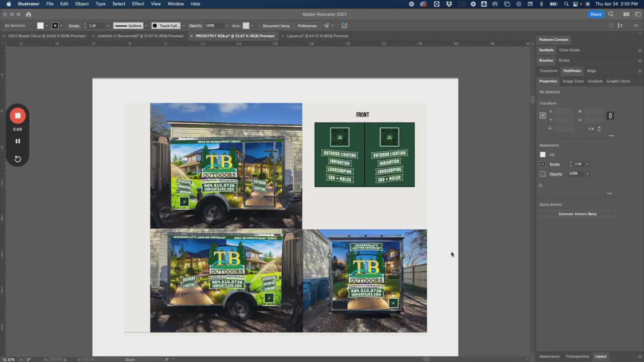Click the Opacity value field in Appearance
This screenshot has width=644, height=362.
[x=575, y=174]
